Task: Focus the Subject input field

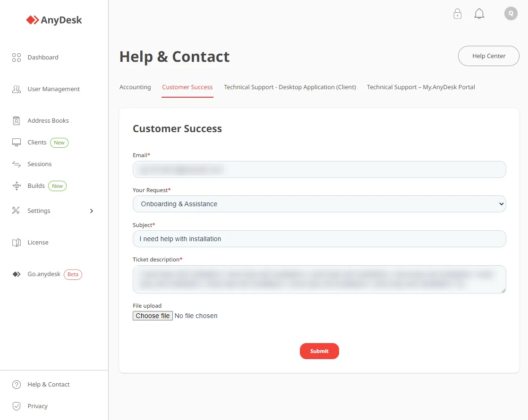Action: [319, 239]
